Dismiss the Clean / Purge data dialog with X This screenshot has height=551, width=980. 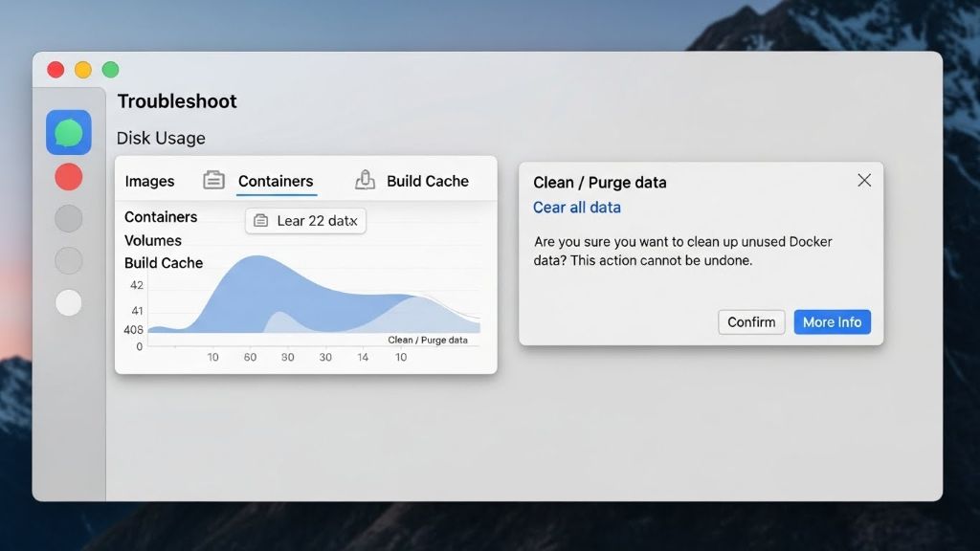[864, 179]
